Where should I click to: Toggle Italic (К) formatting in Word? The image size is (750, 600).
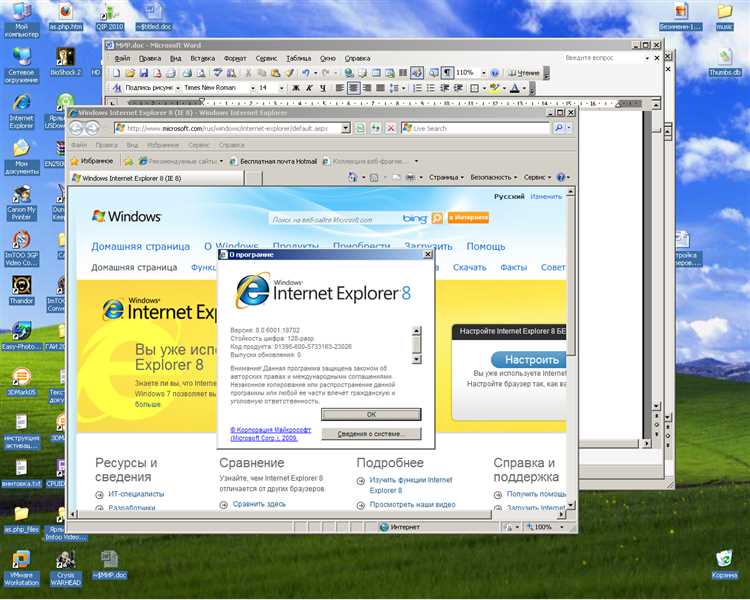[x=309, y=88]
